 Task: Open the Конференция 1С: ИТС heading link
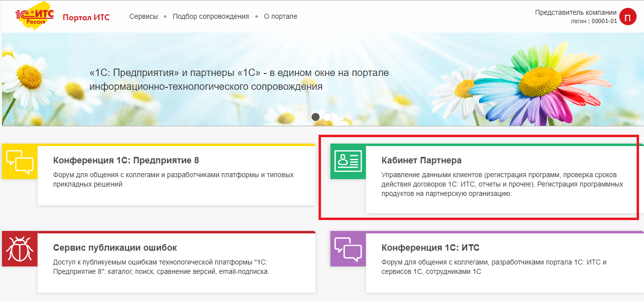tap(431, 248)
